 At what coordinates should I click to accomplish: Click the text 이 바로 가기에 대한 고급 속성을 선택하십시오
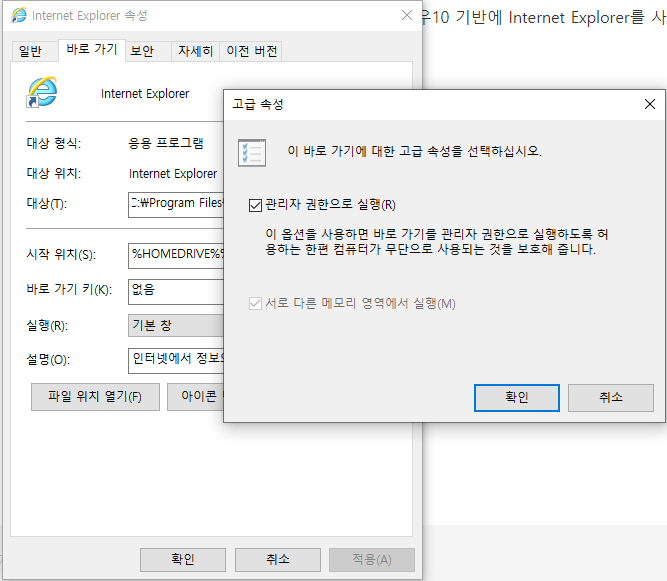point(414,151)
